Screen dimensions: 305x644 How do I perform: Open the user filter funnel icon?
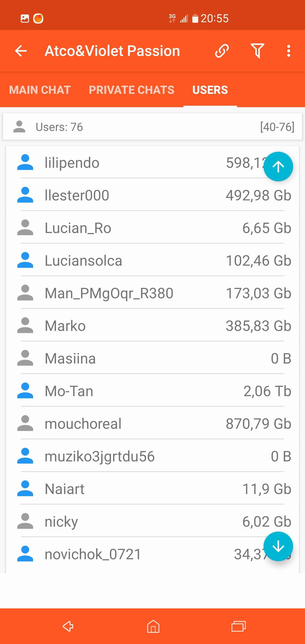click(x=257, y=51)
